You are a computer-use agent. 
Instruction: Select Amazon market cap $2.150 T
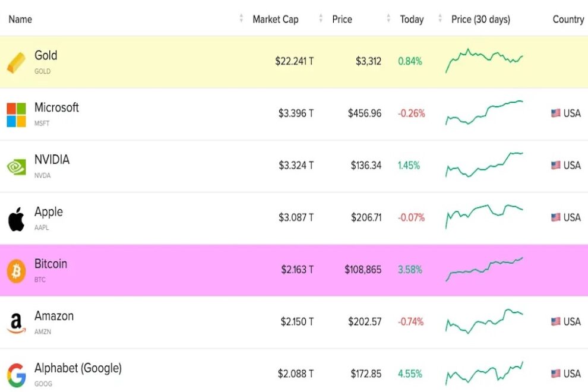(x=298, y=322)
